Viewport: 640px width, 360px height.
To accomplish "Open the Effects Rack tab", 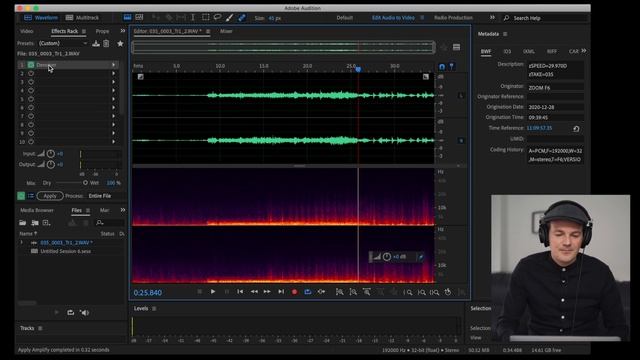I will coord(64,31).
